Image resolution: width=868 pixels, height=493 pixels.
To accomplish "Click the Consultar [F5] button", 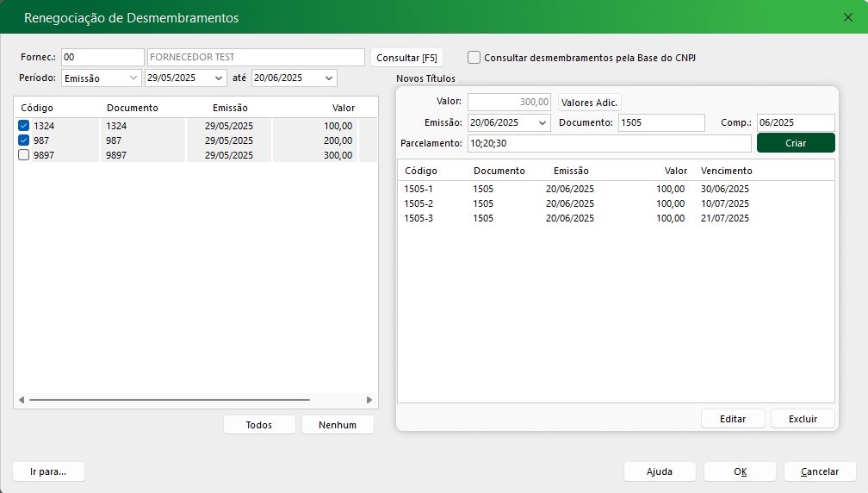I will pos(406,58).
